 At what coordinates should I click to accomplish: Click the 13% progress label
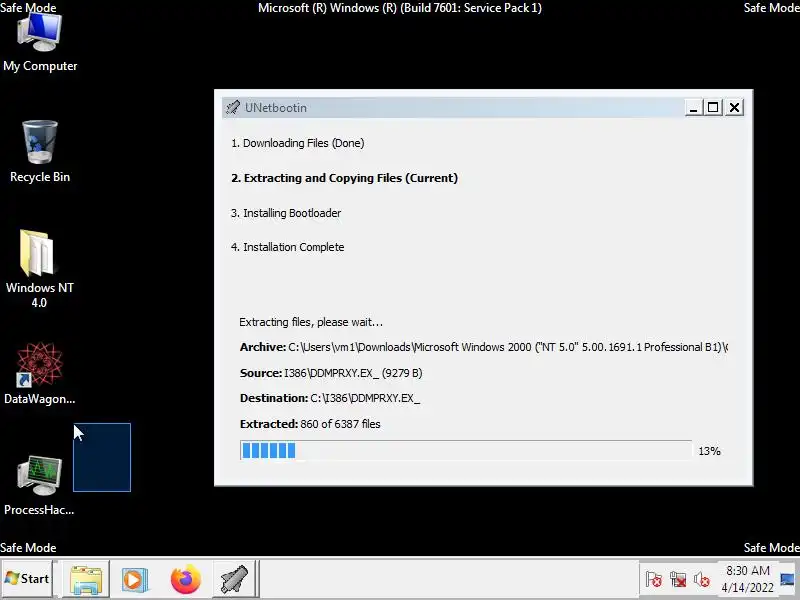(709, 451)
